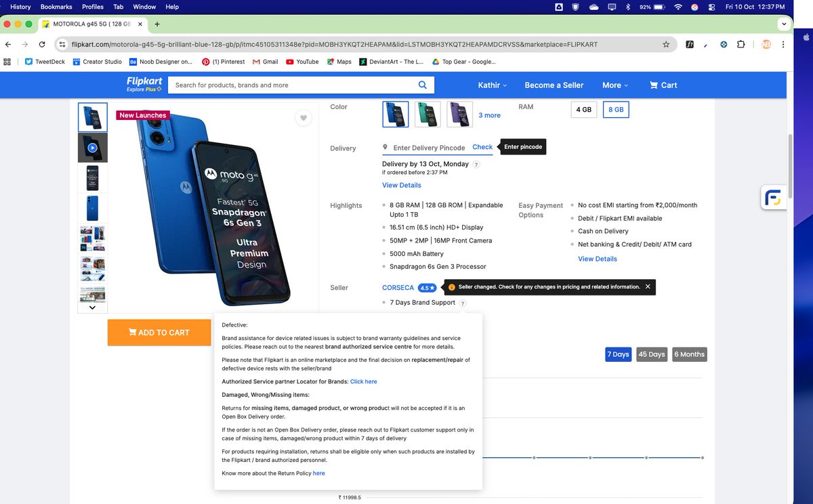Select the 45 Days price history range

click(652, 354)
